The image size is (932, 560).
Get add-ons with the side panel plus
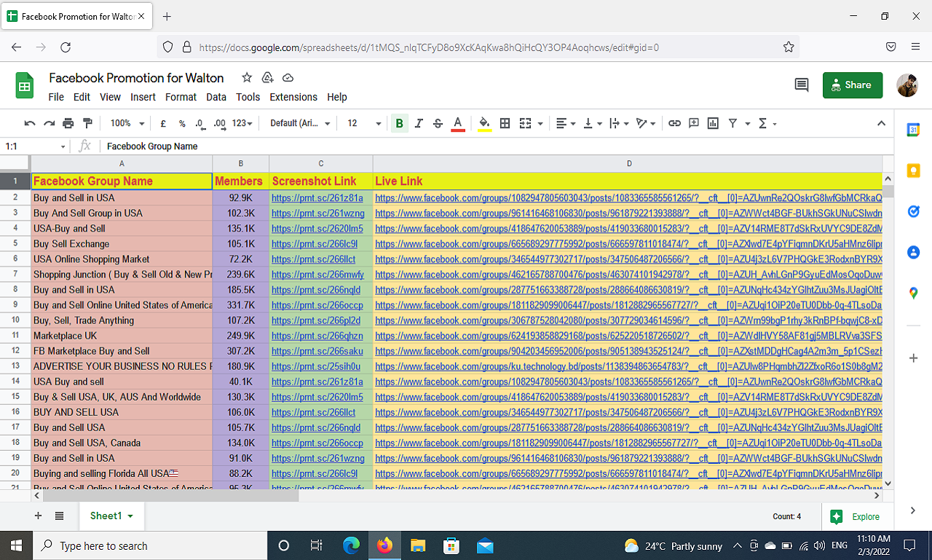[914, 358]
